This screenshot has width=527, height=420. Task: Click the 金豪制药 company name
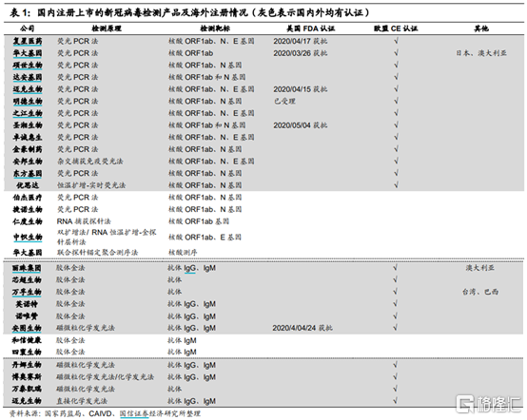pos(28,149)
